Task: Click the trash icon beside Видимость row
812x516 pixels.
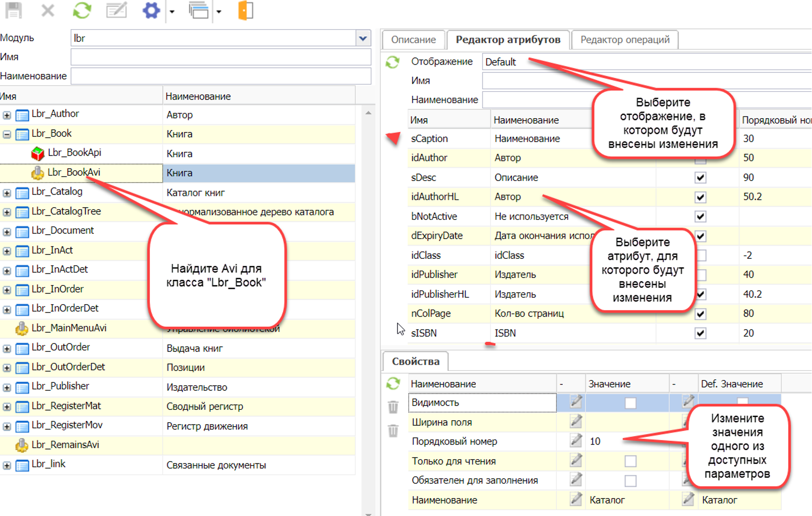Action: coord(393,406)
